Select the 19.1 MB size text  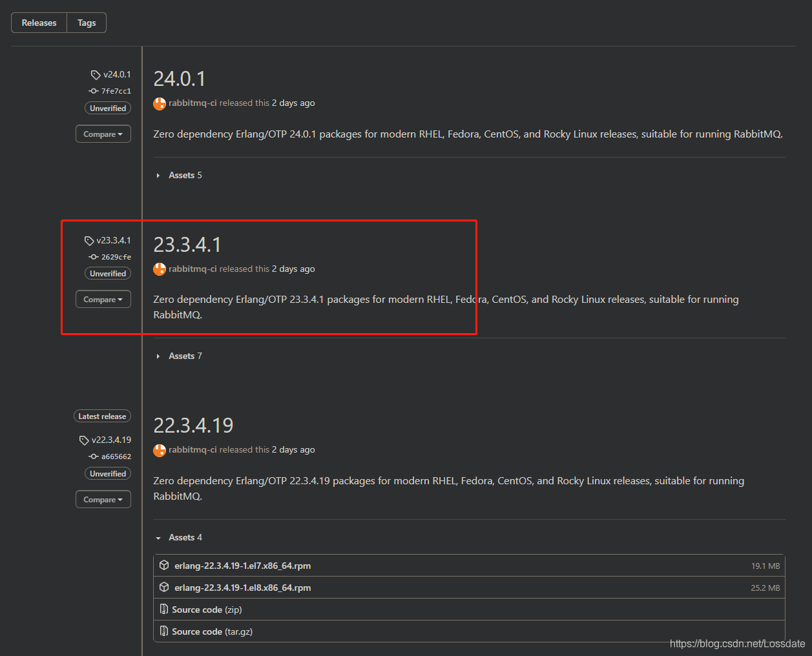765,566
